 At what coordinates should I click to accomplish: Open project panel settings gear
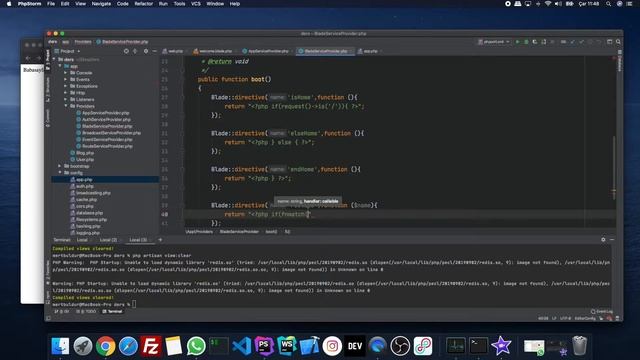click(146, 51)
